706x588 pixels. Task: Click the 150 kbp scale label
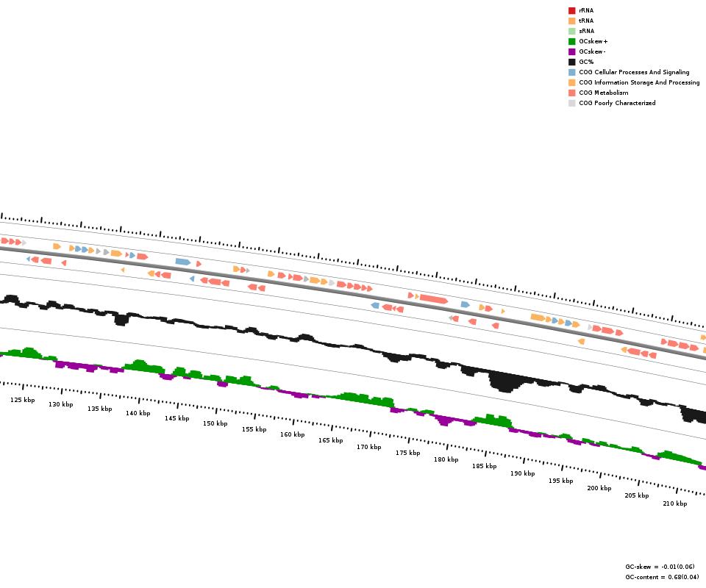click(215, 423)
